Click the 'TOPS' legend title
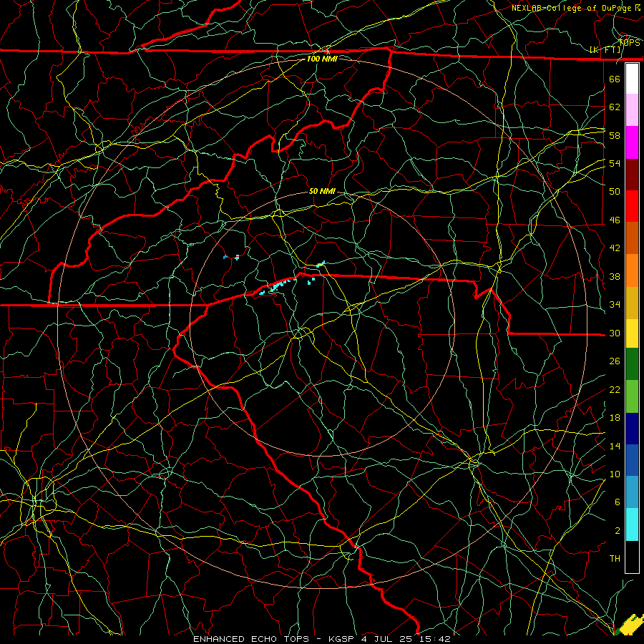Viewport: 644px width, 644px height. coord(629,42)
